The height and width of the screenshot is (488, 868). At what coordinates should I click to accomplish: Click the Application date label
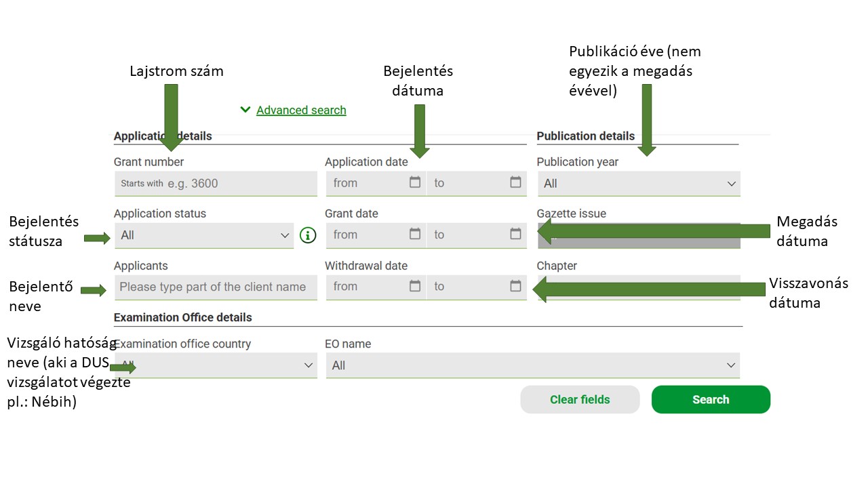tap(366, 162)
